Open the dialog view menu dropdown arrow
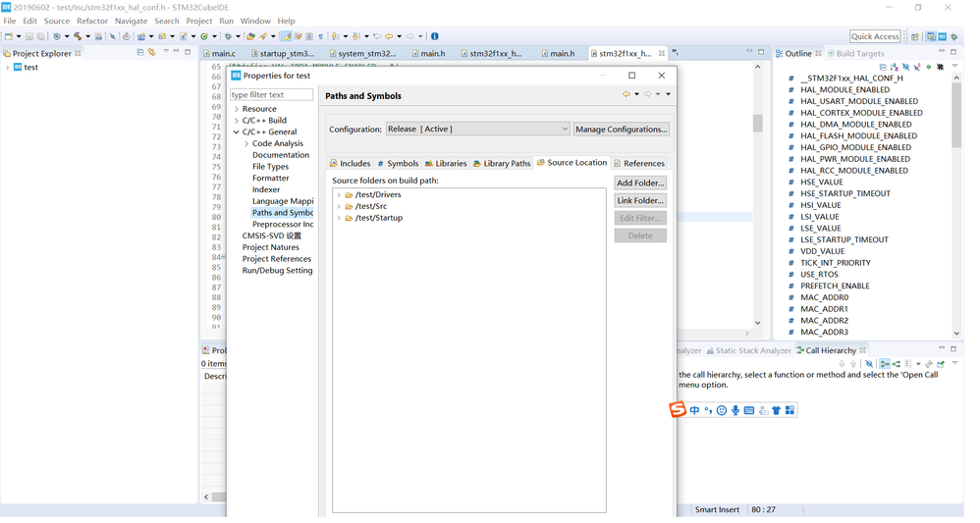Screen dimensions: 980x523 668,94
